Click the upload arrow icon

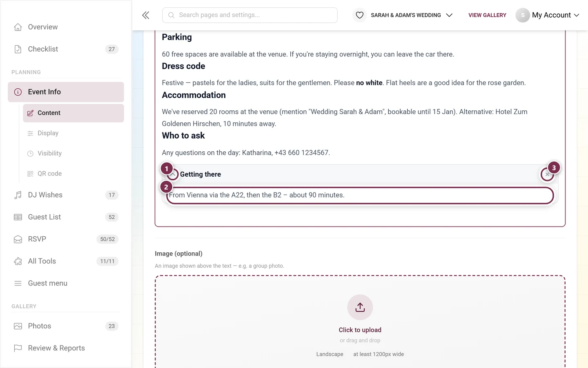[360, 307]
